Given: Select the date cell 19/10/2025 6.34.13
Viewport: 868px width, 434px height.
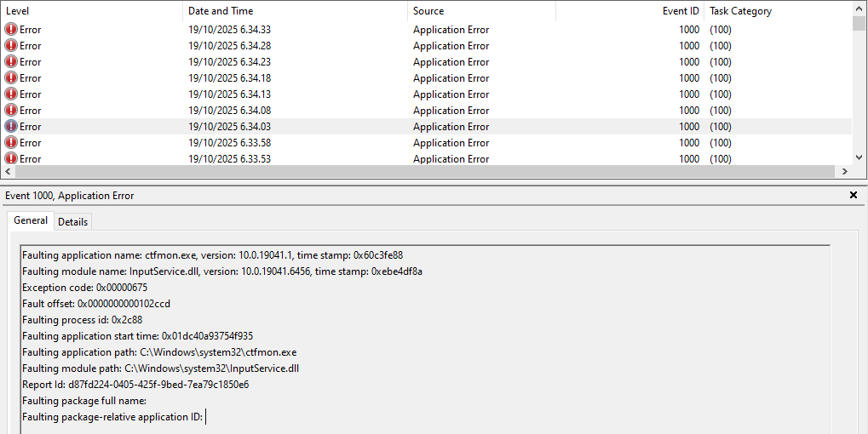Looking at the screenshot, I should tap(229, 94).
